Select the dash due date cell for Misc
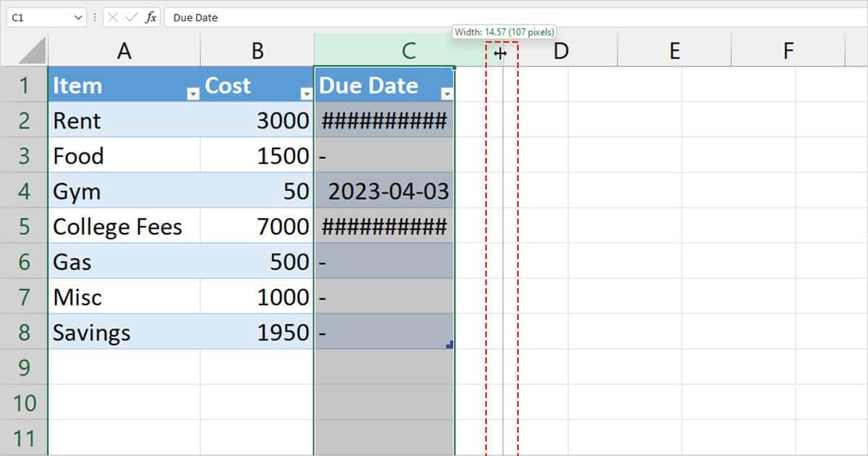The height and width of the screenshot is (456, 868). (385, 296)
